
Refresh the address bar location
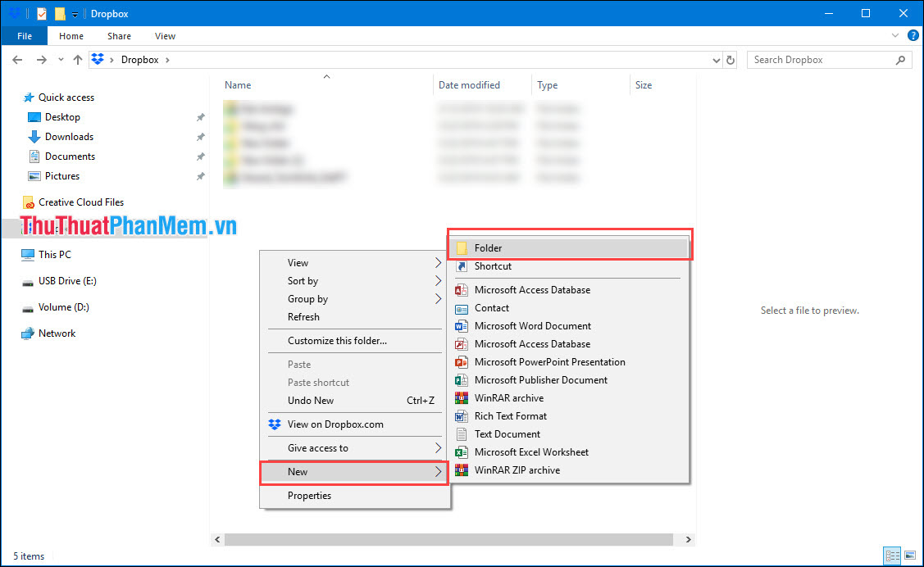pyautogui.click(x=731, y=60)
